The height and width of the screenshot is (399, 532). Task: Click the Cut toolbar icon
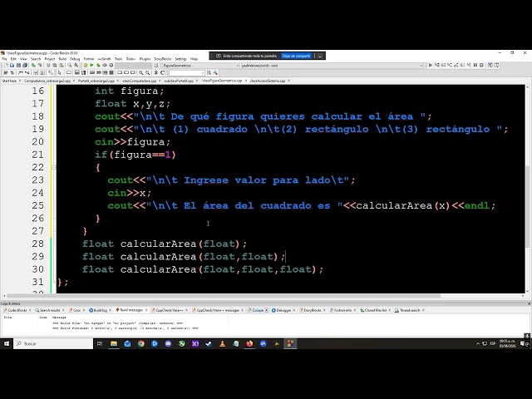48,65
